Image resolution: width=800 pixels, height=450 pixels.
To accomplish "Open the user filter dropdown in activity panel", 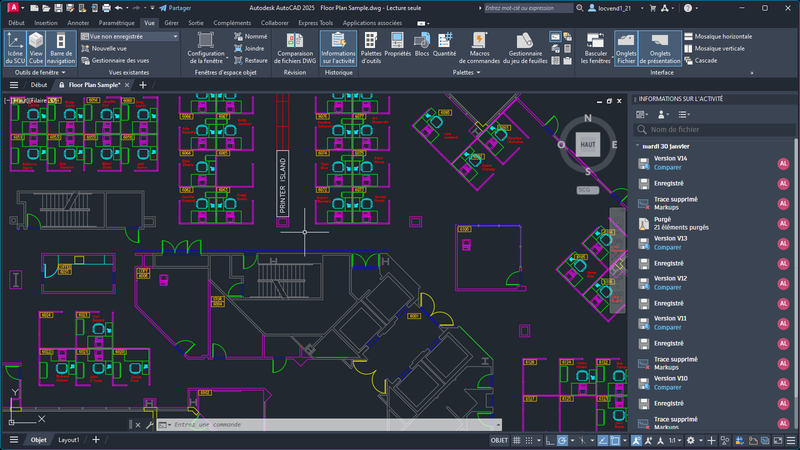I will [663, 114].
